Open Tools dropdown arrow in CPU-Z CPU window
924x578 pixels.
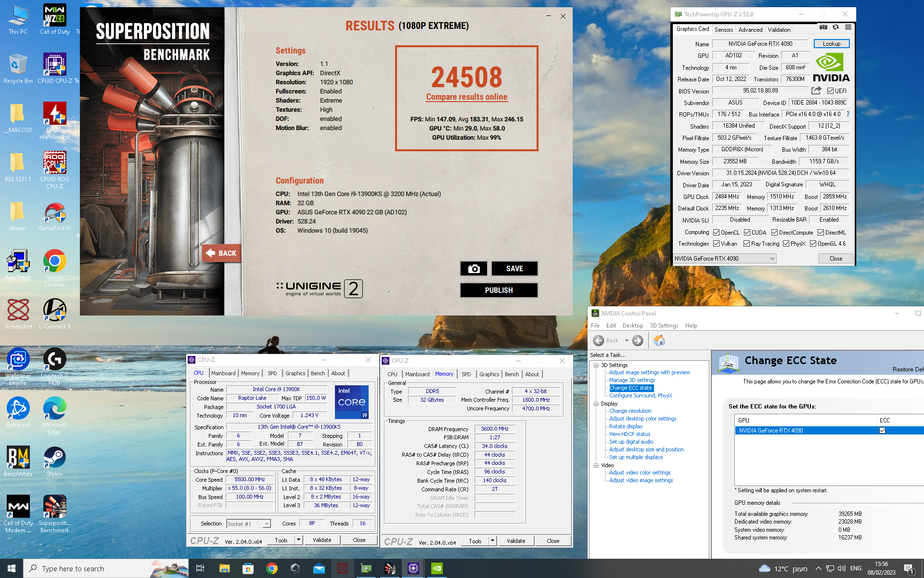tap(299, 540)
